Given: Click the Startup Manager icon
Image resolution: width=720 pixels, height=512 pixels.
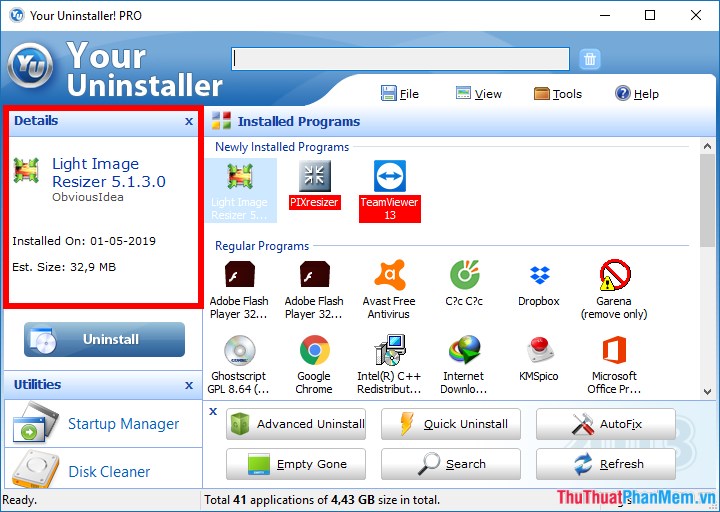Looking at the screenshot, I should (36, 423).
